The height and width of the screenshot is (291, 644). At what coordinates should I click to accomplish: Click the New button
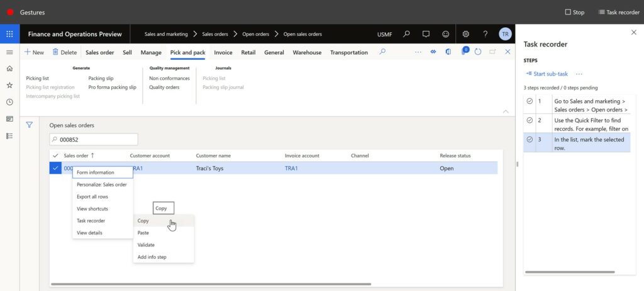coord(34,52)
